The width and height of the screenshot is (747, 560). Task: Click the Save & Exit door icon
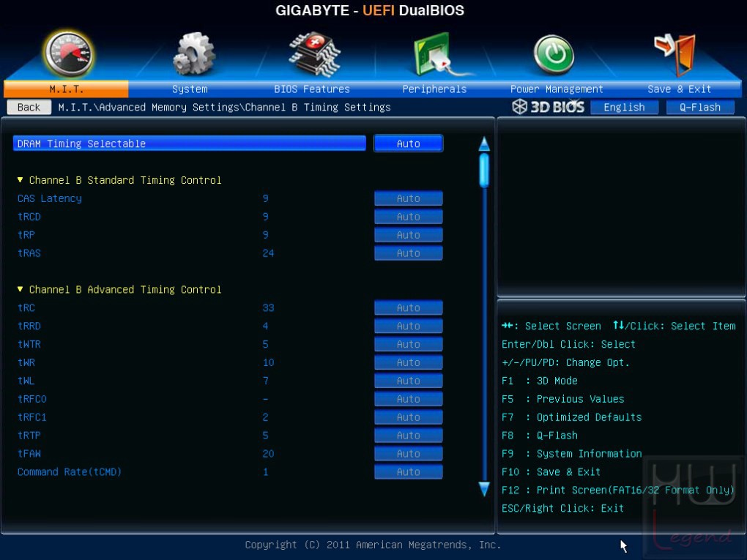tap(675, 54)
